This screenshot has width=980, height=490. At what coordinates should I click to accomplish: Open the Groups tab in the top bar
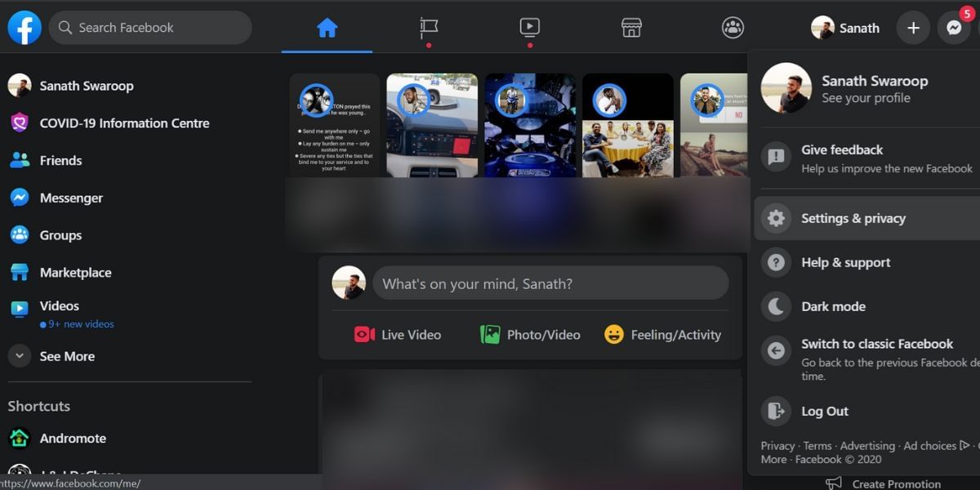[x=733, y=28]
